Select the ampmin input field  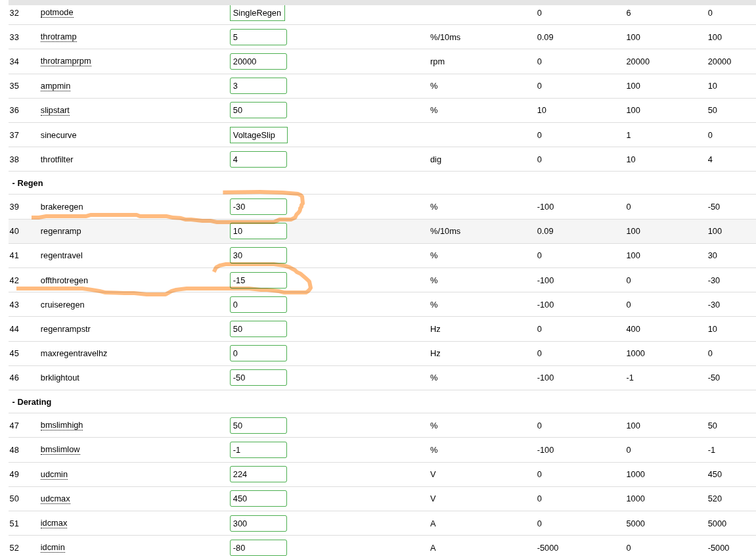coord(258,85)
